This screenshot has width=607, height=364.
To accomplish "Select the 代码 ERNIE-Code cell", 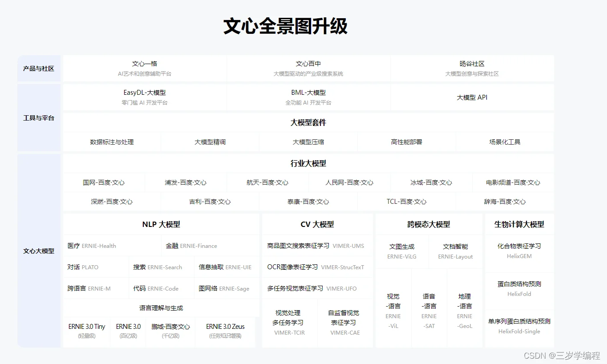I will (x=162, y=288).
